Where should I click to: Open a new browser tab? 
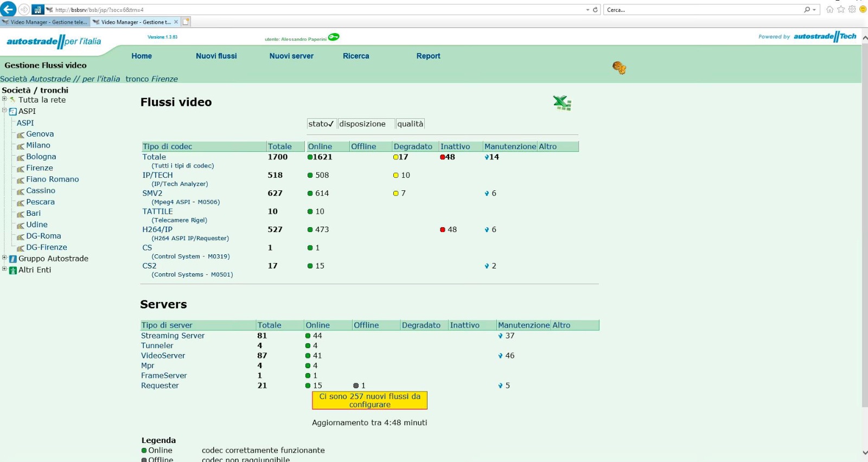tap(186, 22)
